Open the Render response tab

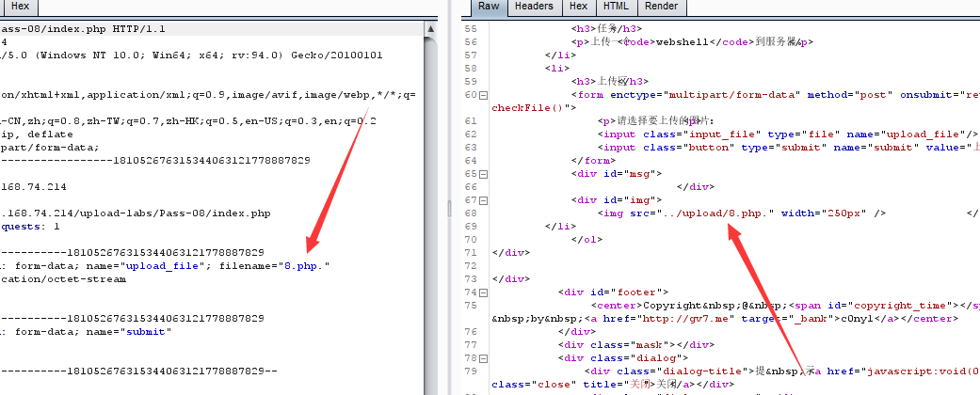pyautogui.click(x=660, y=7)
